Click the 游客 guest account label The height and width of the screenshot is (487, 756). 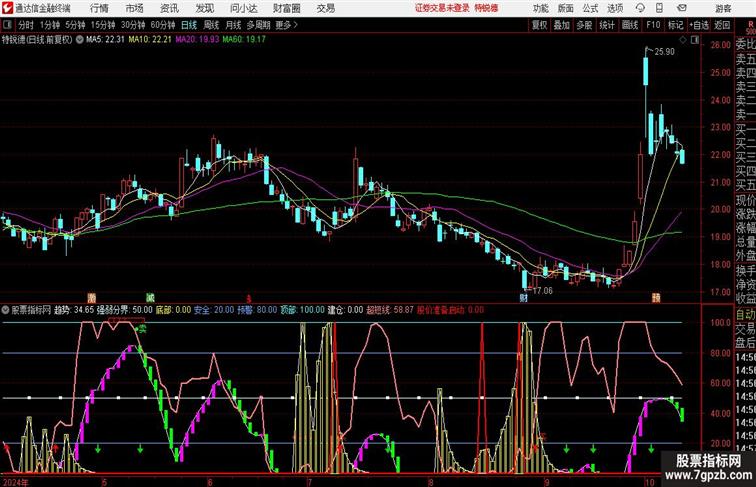point(723,8)
